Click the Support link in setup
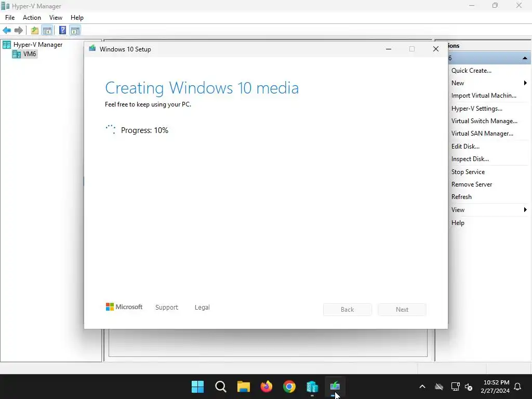532x399 pixels. [x=167, y=308]
